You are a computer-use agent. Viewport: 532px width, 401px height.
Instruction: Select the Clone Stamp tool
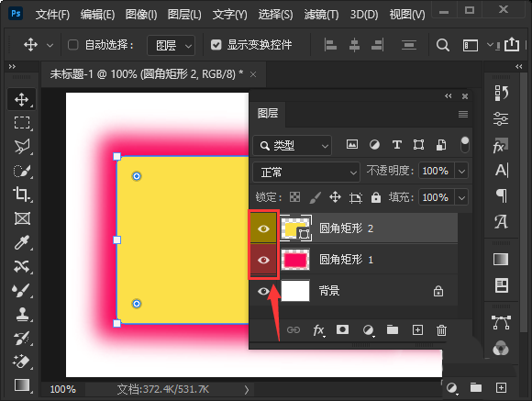(22, 315)
